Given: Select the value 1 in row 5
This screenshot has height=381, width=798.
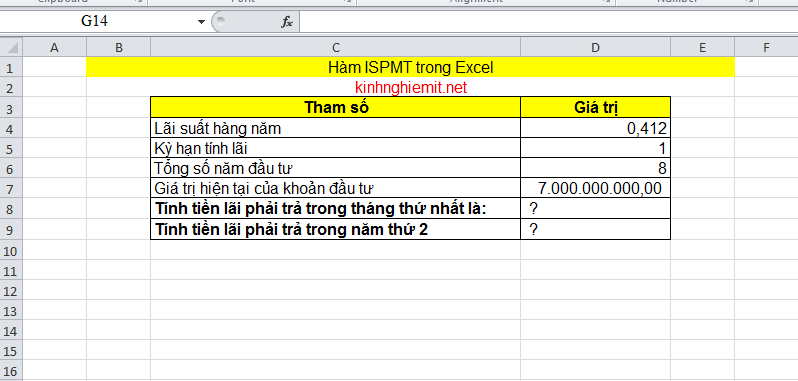Looking at the screenshot, I should click(x=595, y=149).
